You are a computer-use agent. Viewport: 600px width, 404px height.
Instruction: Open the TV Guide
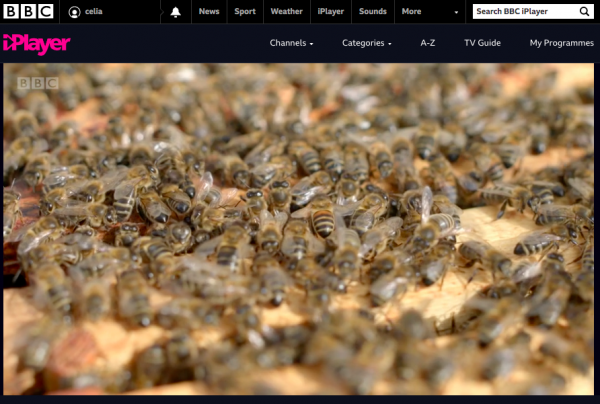tap(483, 43)
